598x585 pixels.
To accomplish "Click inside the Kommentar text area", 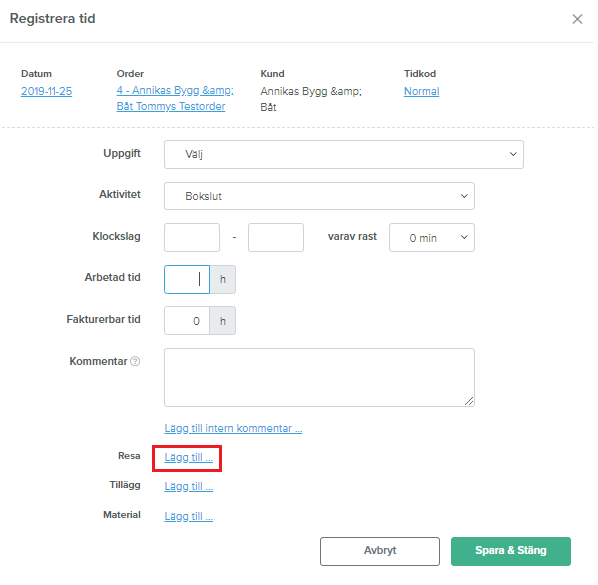I will 319,377.
